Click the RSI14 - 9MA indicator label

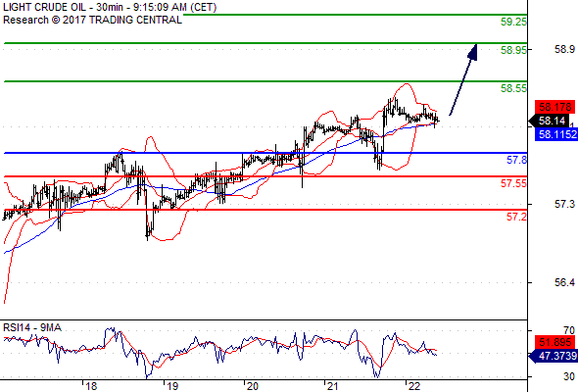[32, 327]
